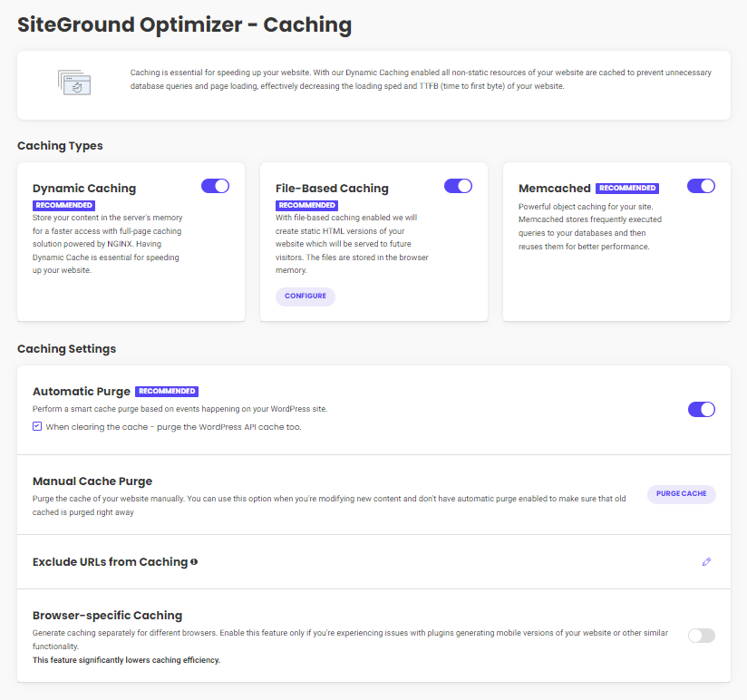This screenshot has width=747, height=700.
Task: Turn off Memcached
Action: 701,185
